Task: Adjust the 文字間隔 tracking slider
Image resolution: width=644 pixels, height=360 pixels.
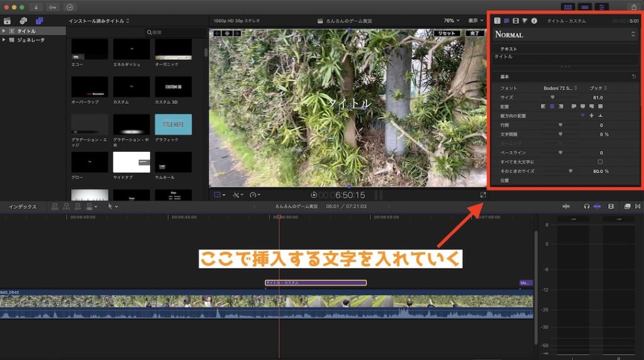Action: (x=560, y=134)
